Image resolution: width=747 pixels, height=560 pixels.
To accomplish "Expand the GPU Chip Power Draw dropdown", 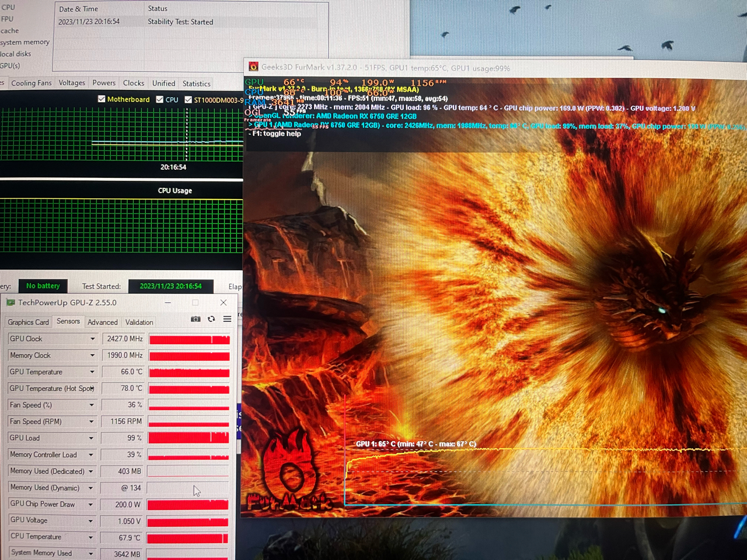I will [91, 505].
